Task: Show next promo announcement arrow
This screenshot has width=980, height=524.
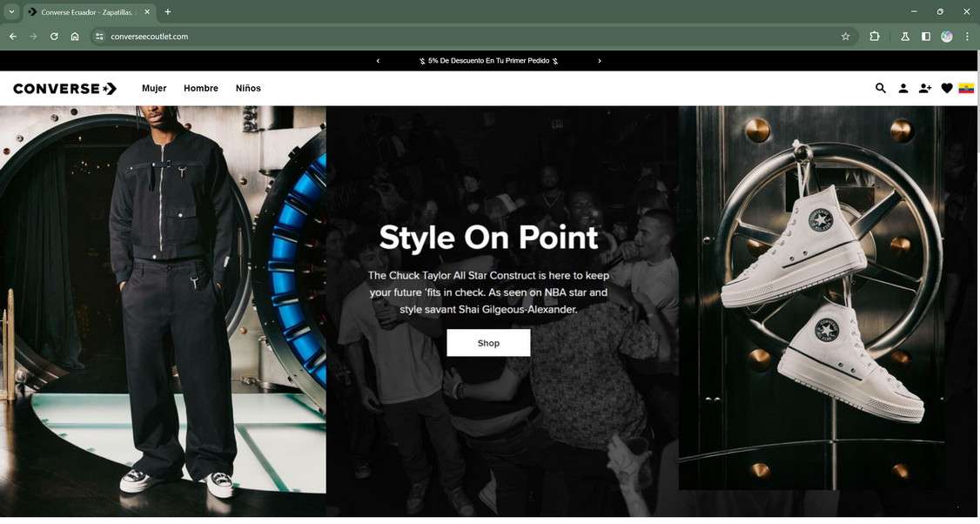Action: click(600, 61)
